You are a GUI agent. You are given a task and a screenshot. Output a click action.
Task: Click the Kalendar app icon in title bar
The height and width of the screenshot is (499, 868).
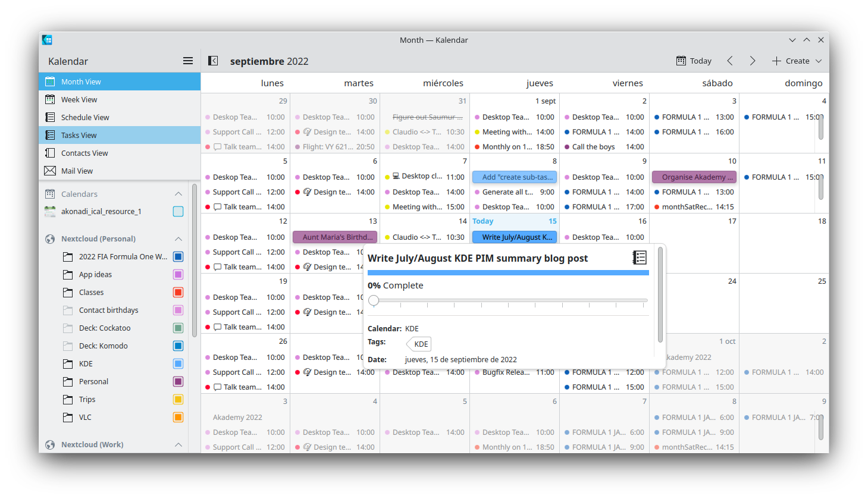pos(48,40)
